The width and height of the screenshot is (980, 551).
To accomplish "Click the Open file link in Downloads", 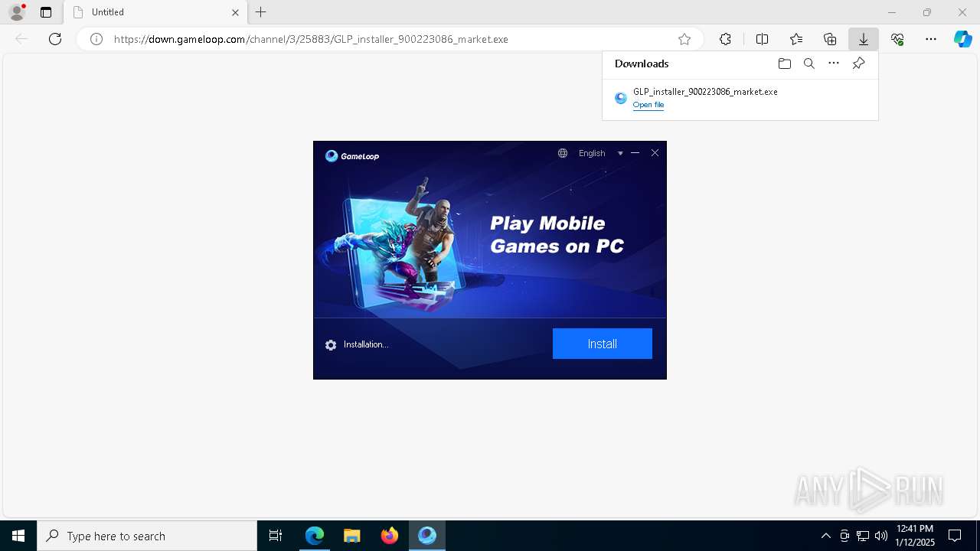I will point(648,105).
